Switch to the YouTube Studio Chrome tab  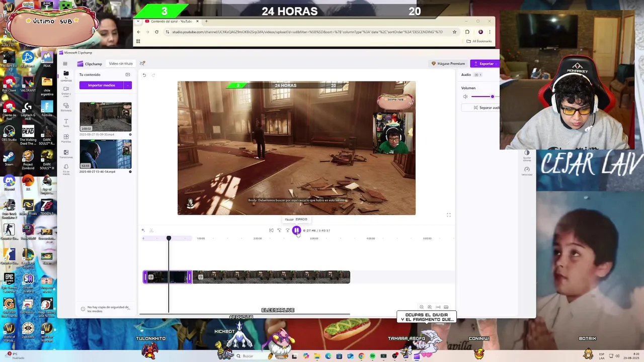tap(171, 21)
